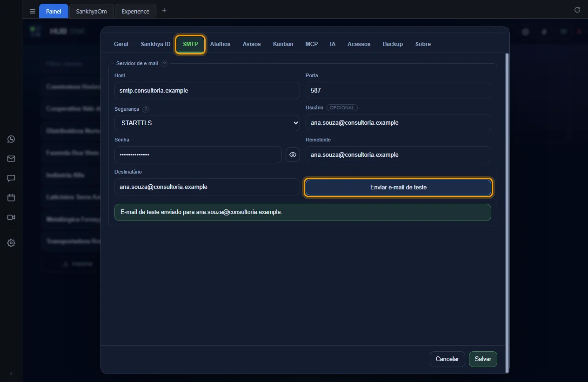Screen dimensions: 588x382
Task: Open the Atalhos settings tab
Action: coord(220,44)
